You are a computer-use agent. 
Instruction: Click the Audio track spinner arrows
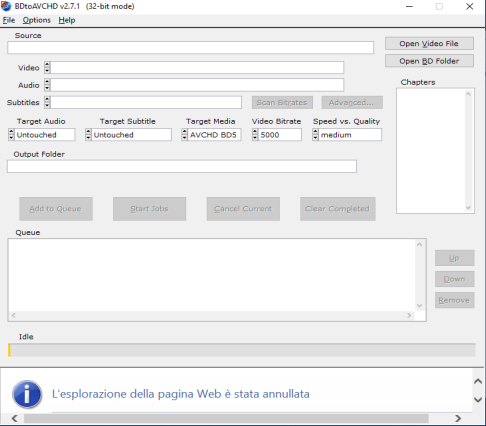47,85
